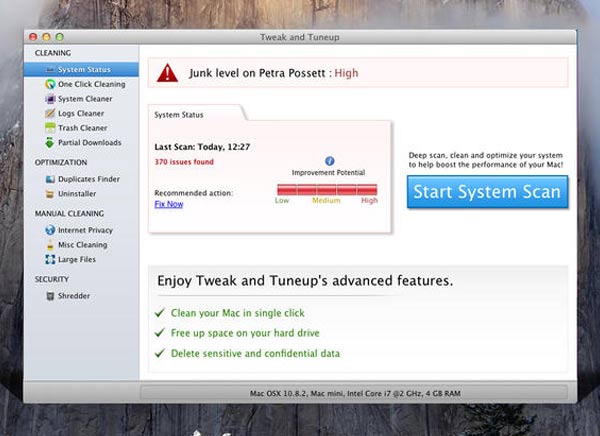The image size is (600, 436).
Task: Click the Internet Privacy globe icon
Action: [x=50, y=230]
